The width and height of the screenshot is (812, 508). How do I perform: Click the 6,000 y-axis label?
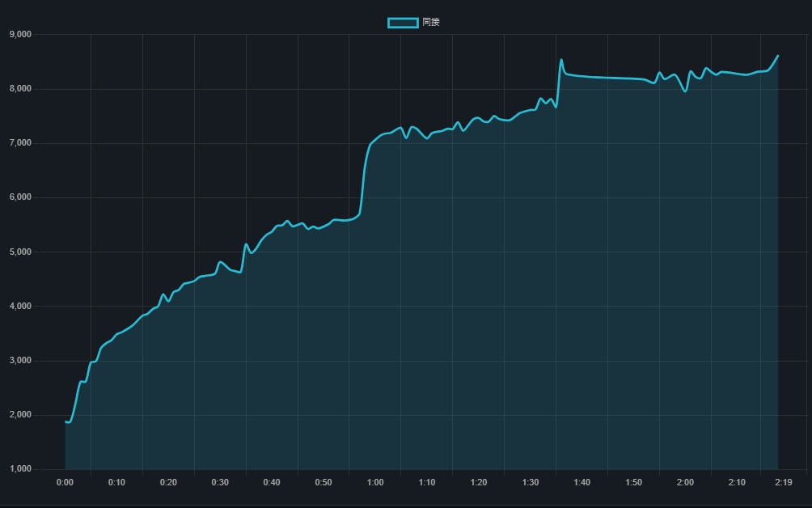(x=21, y=197)
